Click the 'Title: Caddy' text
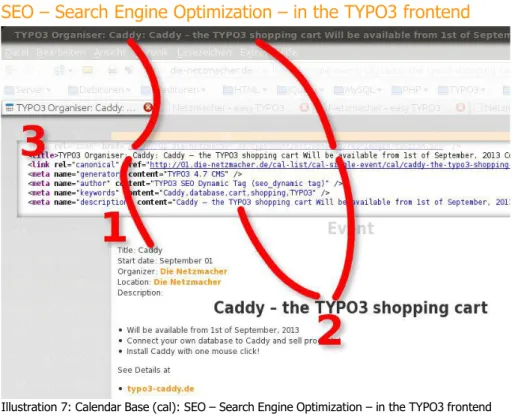This screenshot has width=512, height=417. [140, 250]
